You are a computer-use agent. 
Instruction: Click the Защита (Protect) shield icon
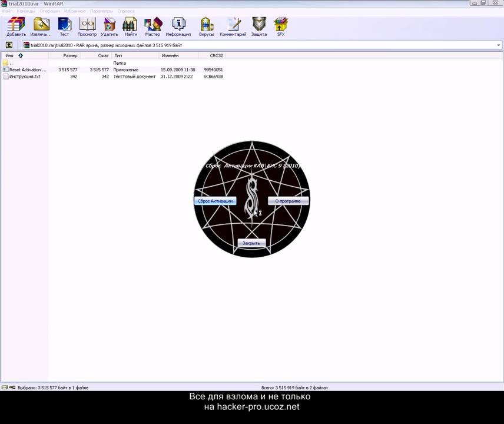click(259, 26)
